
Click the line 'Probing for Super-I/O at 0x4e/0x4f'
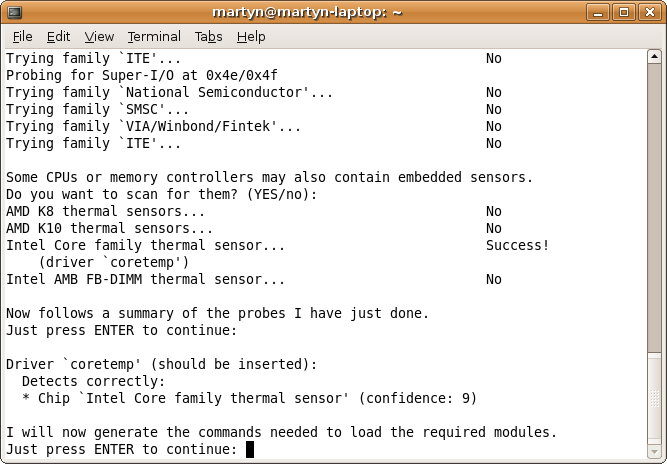(x=142, y=75)
